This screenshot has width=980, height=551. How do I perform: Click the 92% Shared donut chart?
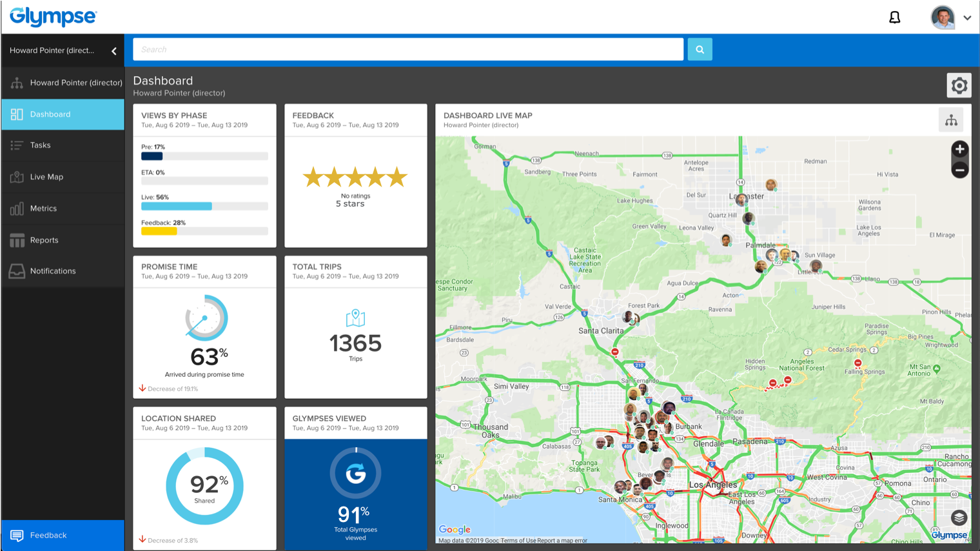[x=204, y=486]
